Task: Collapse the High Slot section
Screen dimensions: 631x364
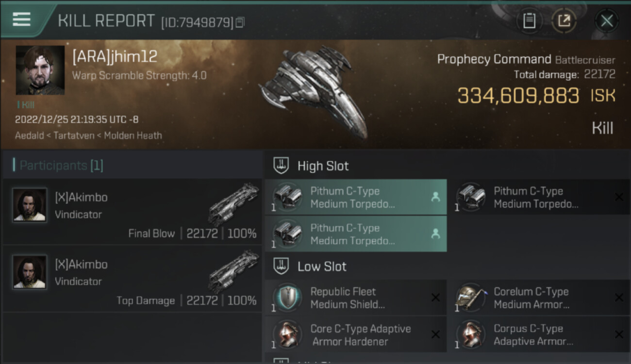Action: 282,166
